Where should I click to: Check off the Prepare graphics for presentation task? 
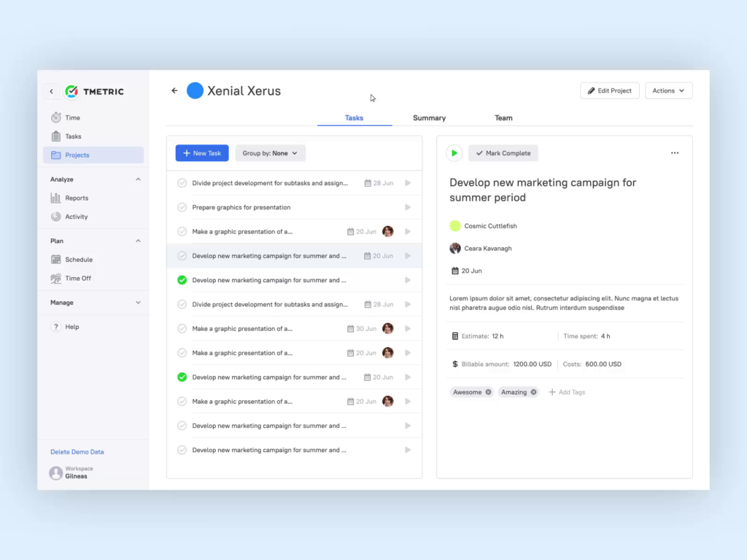coord(182,207)
